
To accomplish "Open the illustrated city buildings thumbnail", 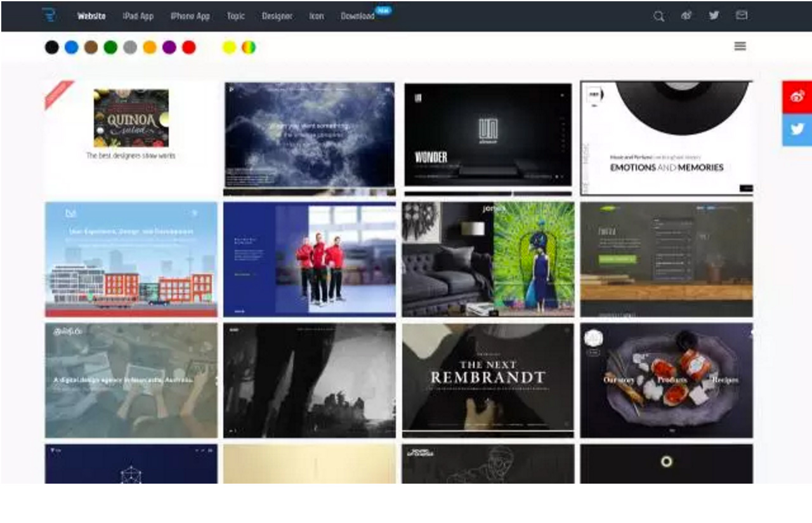I will 131,259.
